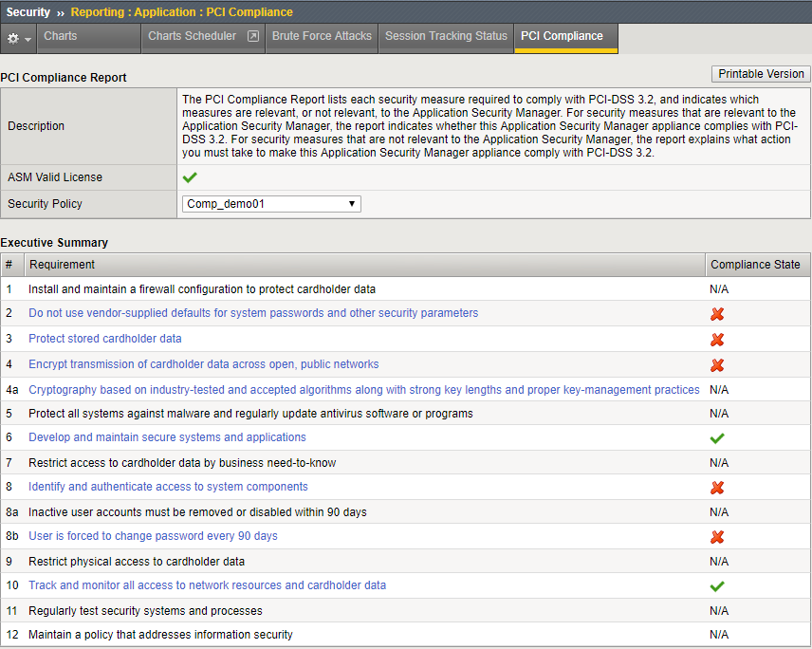
Task: Click 'Restrict physical access to cardholder data' text
Action: coord(137,562)
